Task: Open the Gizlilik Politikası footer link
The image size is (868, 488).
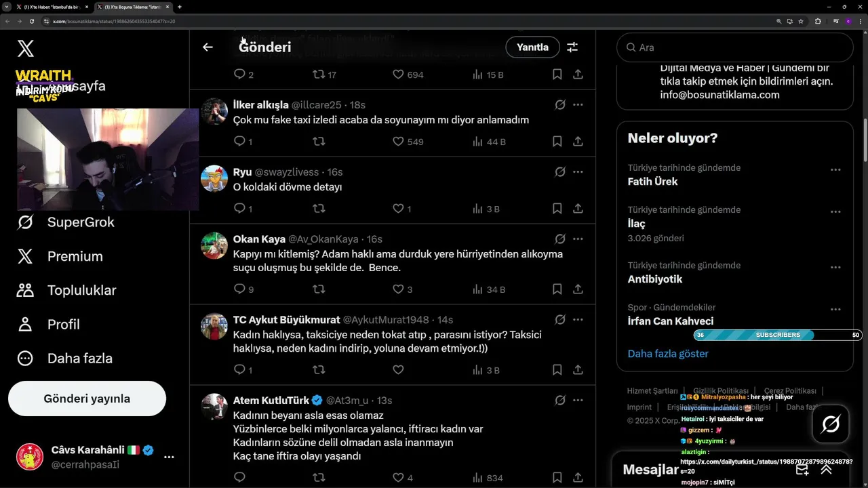Action: (x=721, y=391)
